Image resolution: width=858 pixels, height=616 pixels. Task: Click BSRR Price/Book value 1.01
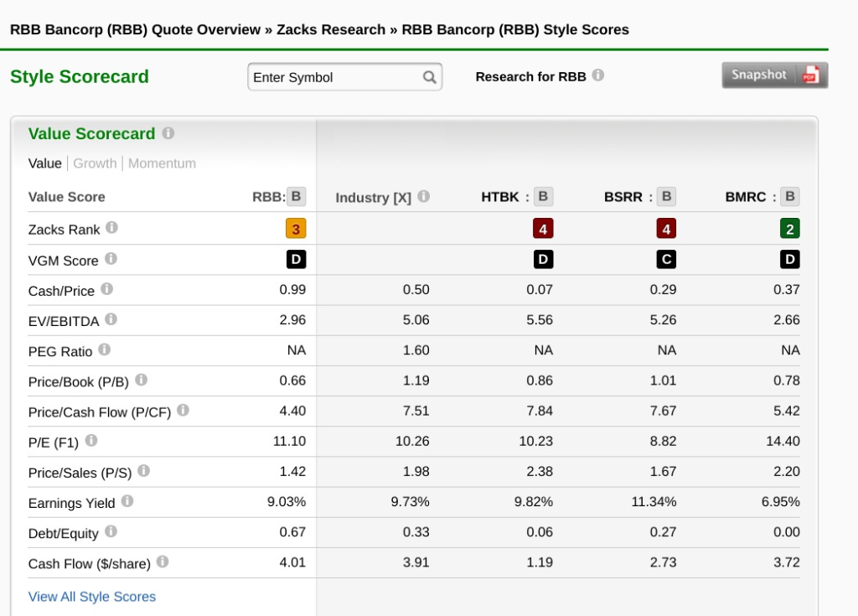click(663, 380)
